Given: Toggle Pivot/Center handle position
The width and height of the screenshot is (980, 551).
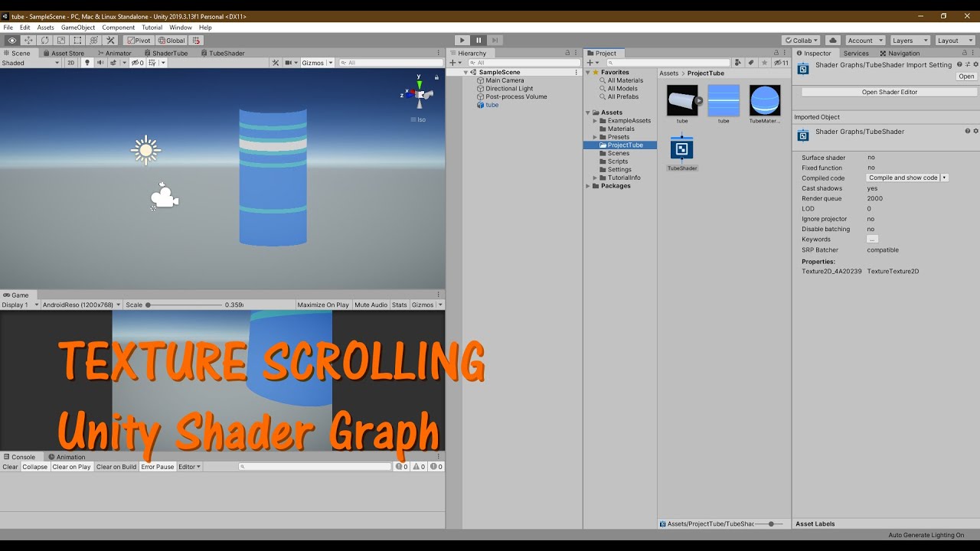Looking at the screenshot, I should click(139, 41).
